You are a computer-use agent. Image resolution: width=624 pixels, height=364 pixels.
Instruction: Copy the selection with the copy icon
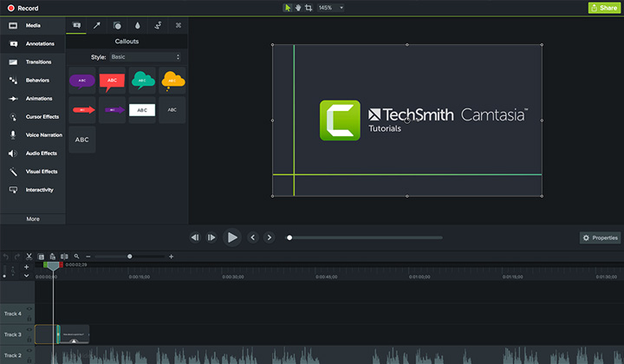[x=41, y=257]
